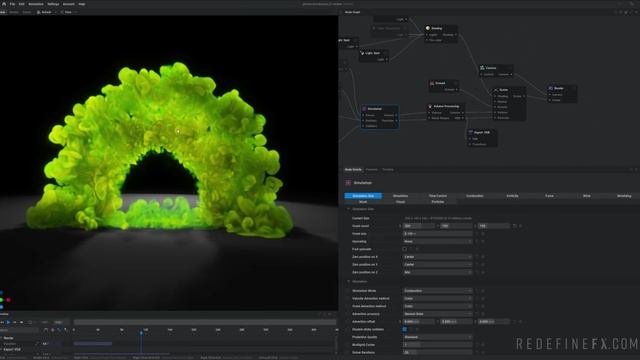The image size is (640, 360).
Task: Switch to the Particles tab
Action: click(x=438, y=202)
